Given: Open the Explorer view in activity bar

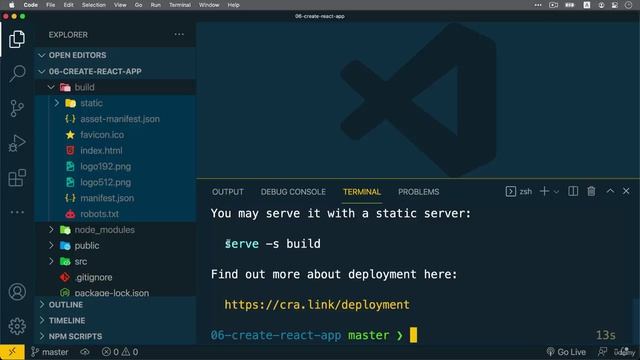Looking at the screenshot, I should click(x=17, y=39).
